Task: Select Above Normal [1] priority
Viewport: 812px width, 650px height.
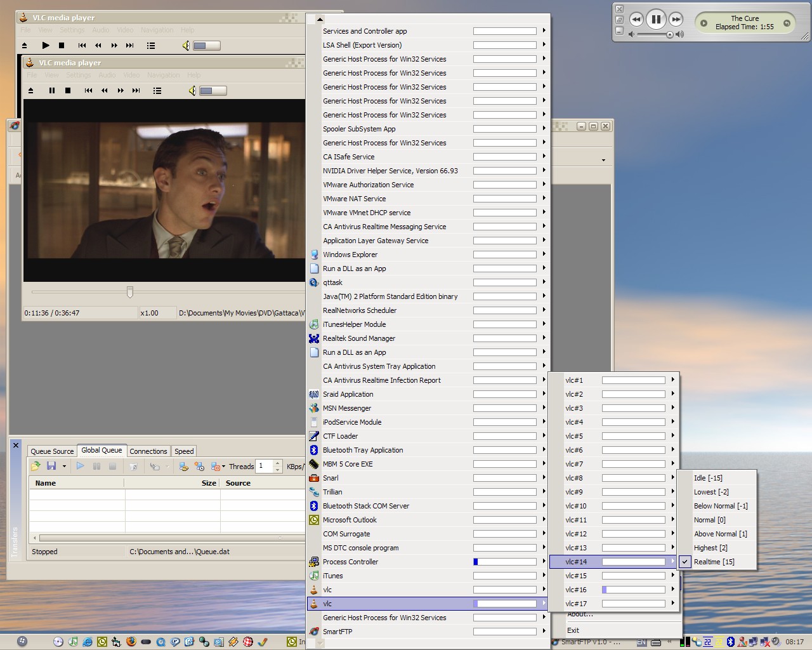Action: 716,534
